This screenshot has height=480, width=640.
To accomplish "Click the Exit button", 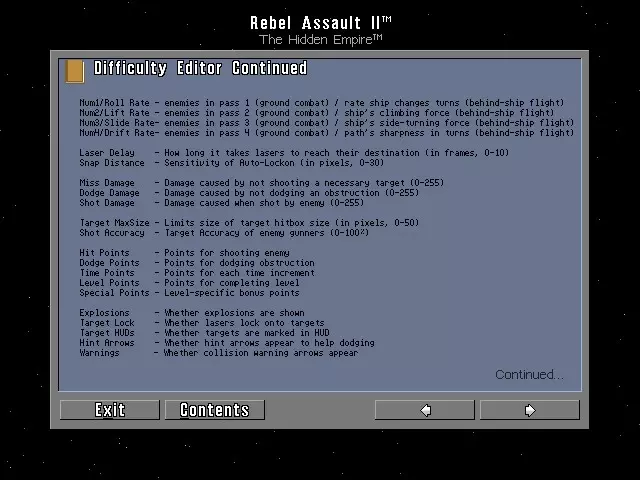I will [x=109, y=410].
